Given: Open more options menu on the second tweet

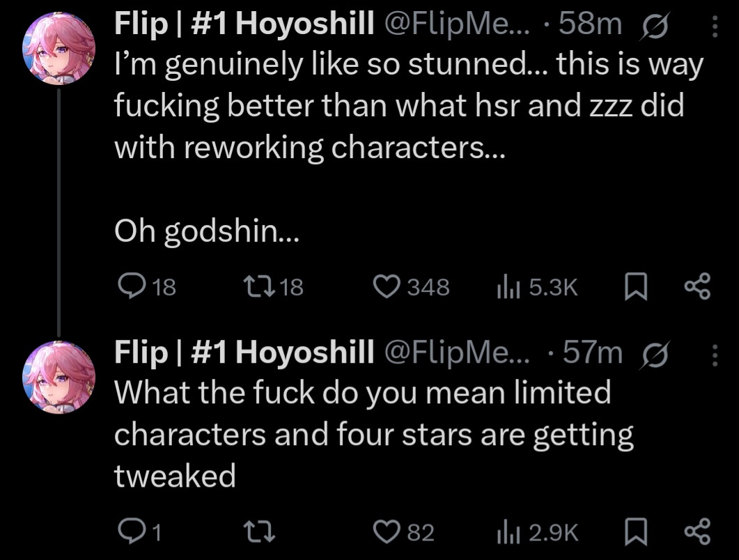Looking at the screenshot, I should [x=715, y=355].
